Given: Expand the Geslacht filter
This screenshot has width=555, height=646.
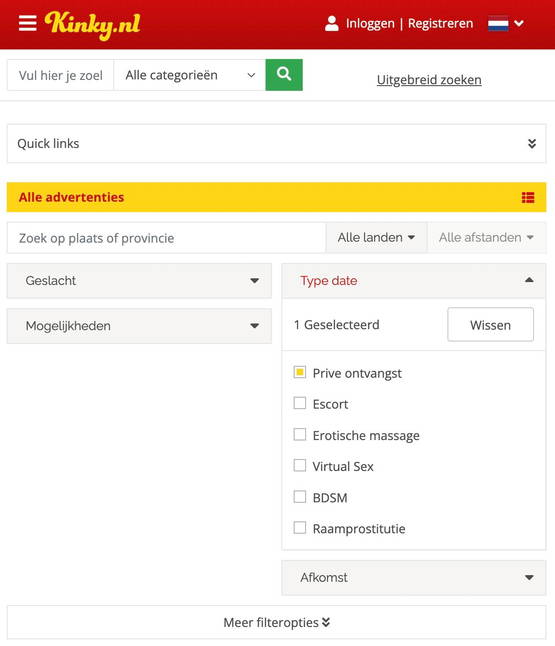Looking at the screenshot, I should (139, 281).
